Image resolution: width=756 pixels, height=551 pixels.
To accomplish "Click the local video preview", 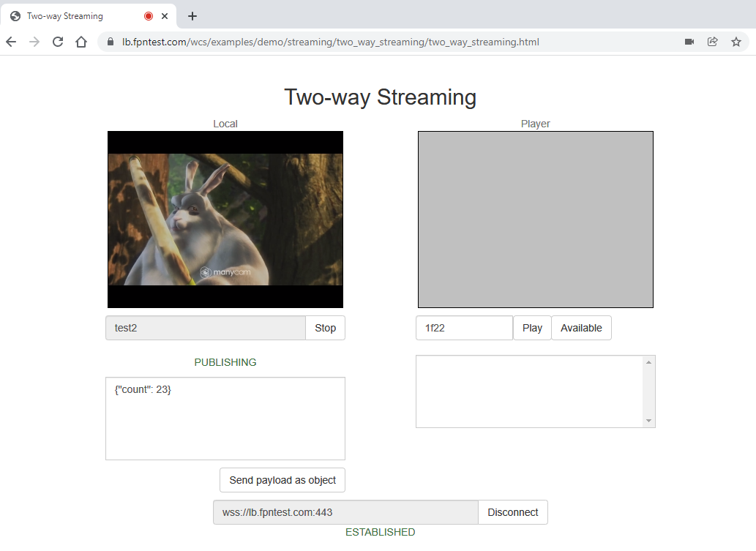I will point(225,220).
